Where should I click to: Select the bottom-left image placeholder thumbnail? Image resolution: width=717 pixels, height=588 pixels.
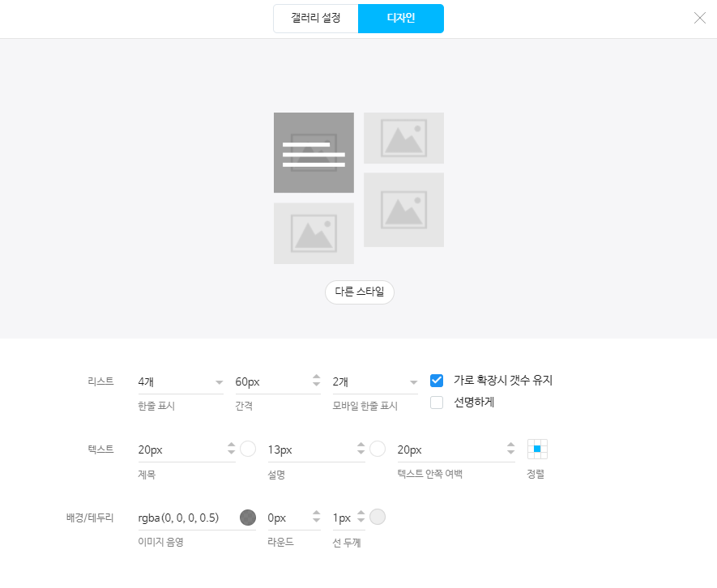314,233
